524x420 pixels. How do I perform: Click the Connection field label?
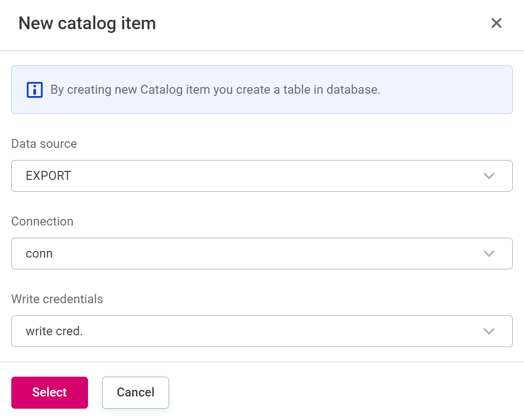[x=42, y=221]
